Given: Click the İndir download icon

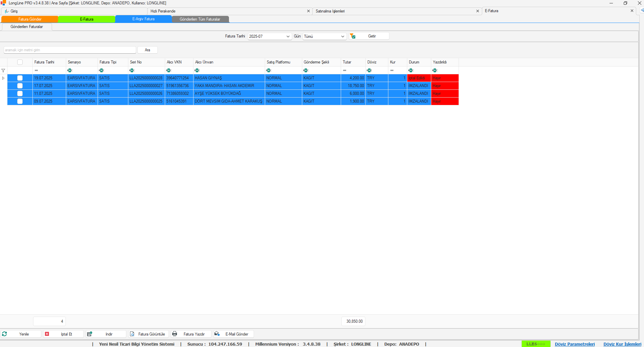Looking at the screenshot, I should point(89,334).
